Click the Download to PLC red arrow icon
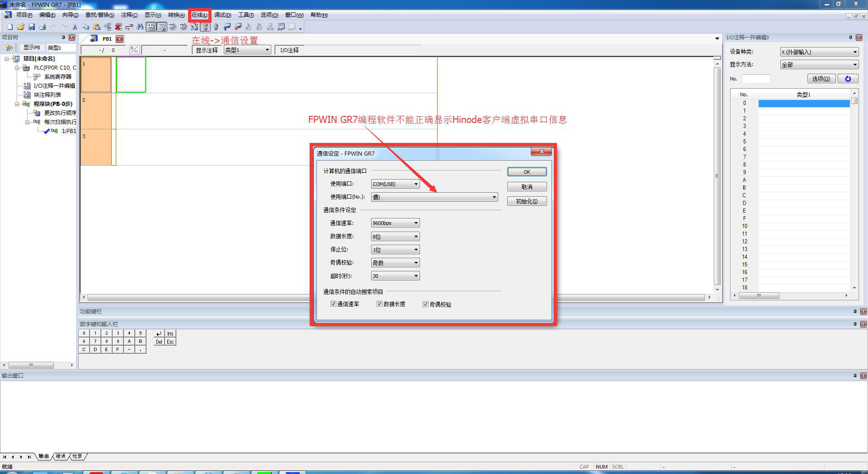Viewport: 868px width, 474px height. point(238,27)
